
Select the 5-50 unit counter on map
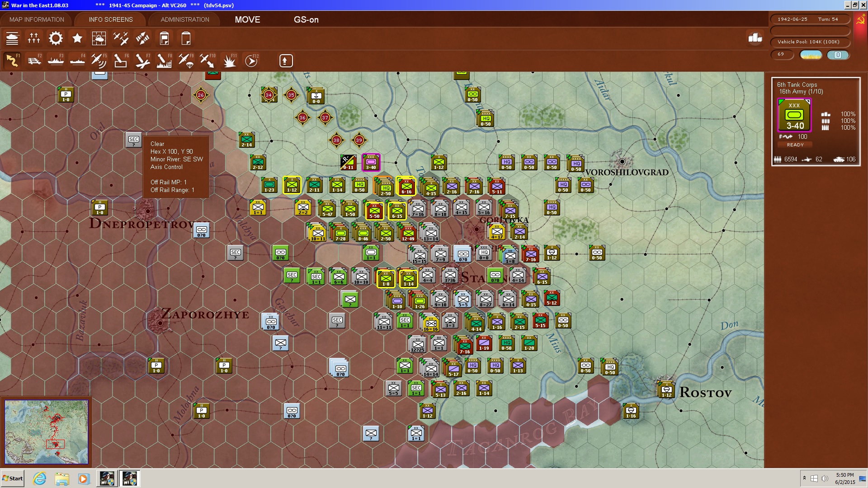click(x=374, y=211)
